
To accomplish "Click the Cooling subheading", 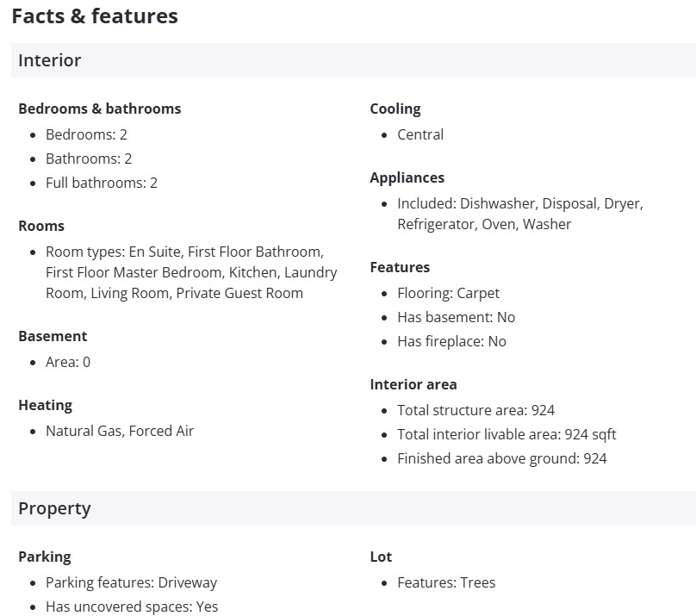I will [395, 109].
